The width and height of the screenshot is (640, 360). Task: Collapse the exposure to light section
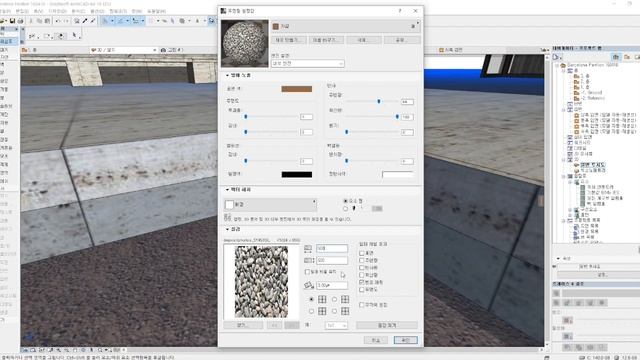227,76
